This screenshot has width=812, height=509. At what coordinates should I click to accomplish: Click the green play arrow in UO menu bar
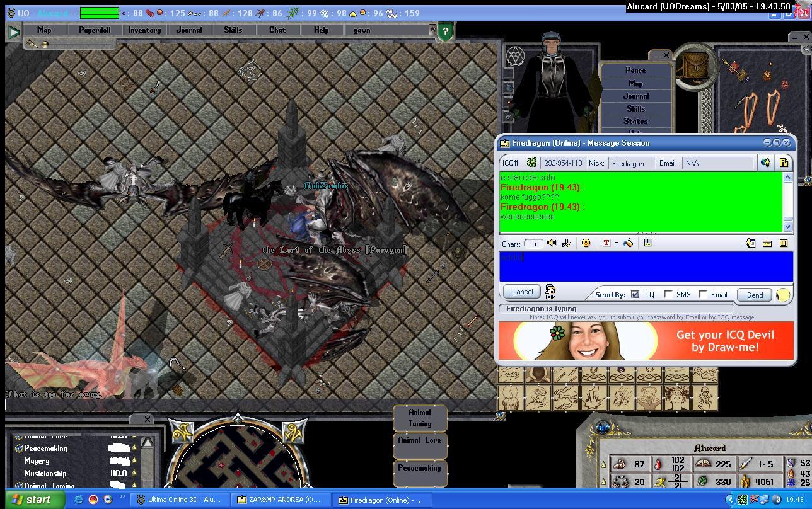tap(14, 31)
